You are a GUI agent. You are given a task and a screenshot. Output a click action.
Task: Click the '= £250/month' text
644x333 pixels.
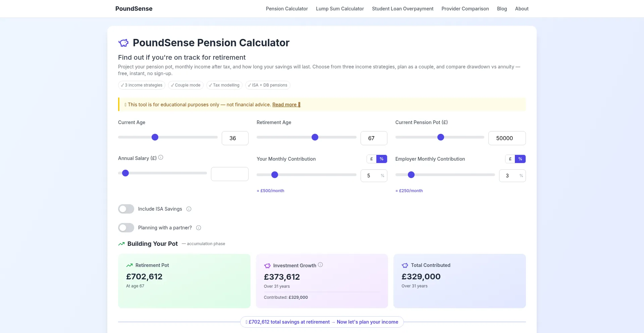tap(409, 191)
